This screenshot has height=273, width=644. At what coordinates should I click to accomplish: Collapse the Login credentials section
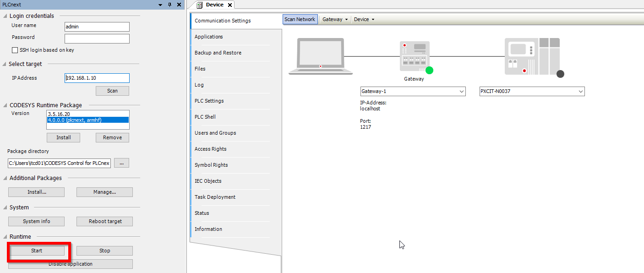[5, 16]
